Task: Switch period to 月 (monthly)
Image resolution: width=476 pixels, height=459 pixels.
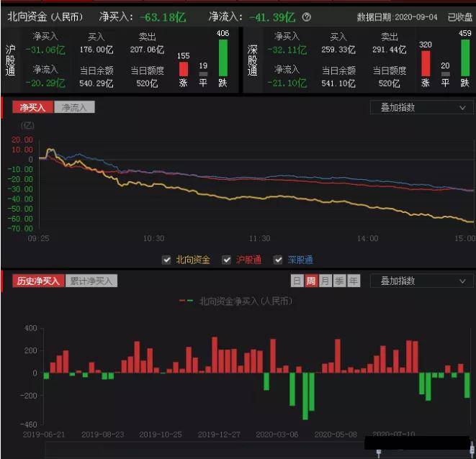Action: (x=325, y=281)
